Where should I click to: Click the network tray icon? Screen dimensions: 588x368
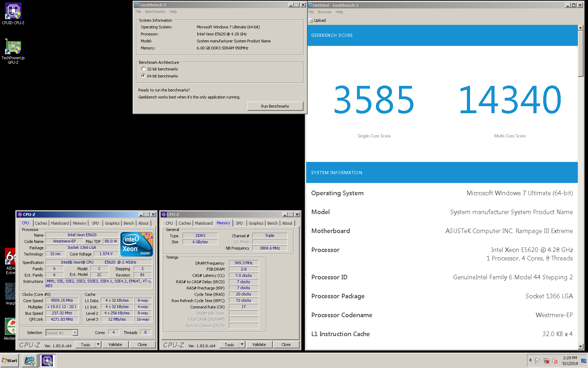546,361
